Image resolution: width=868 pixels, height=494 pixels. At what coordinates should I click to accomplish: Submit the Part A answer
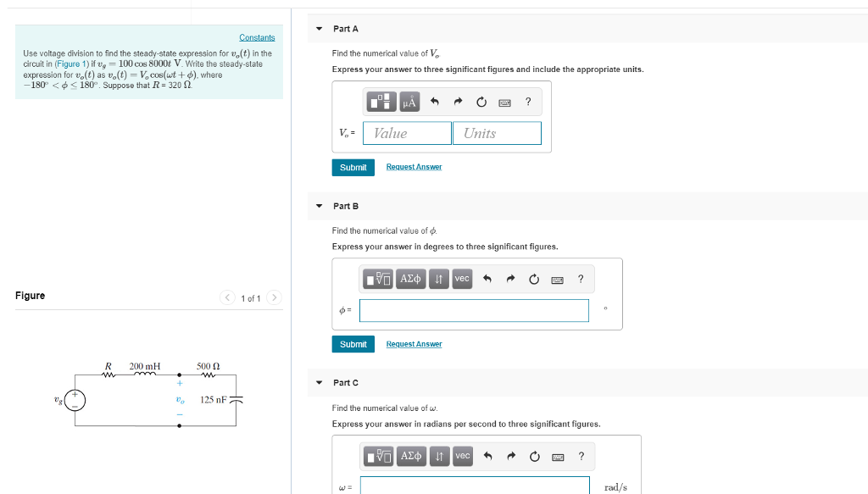tap(353, 168)
